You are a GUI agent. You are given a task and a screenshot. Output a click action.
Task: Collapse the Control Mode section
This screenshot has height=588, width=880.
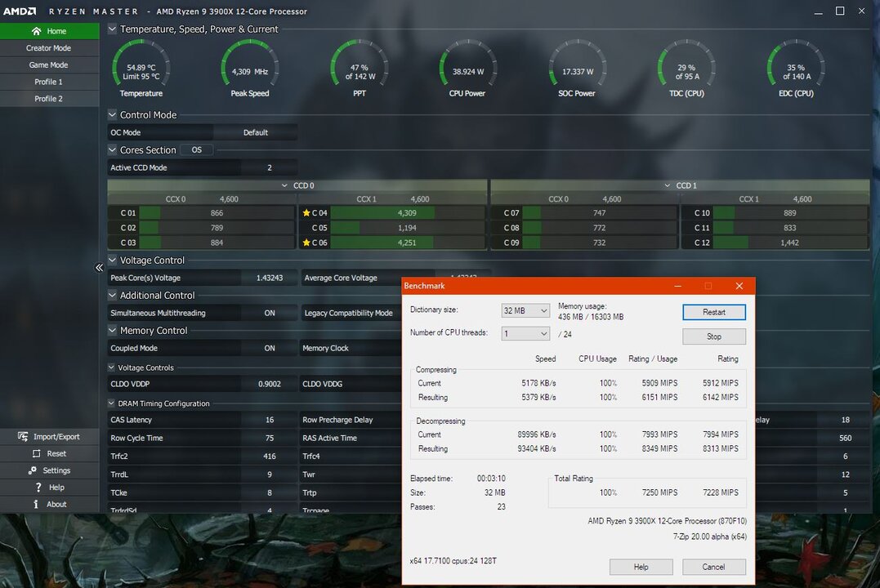coord(113,115)
